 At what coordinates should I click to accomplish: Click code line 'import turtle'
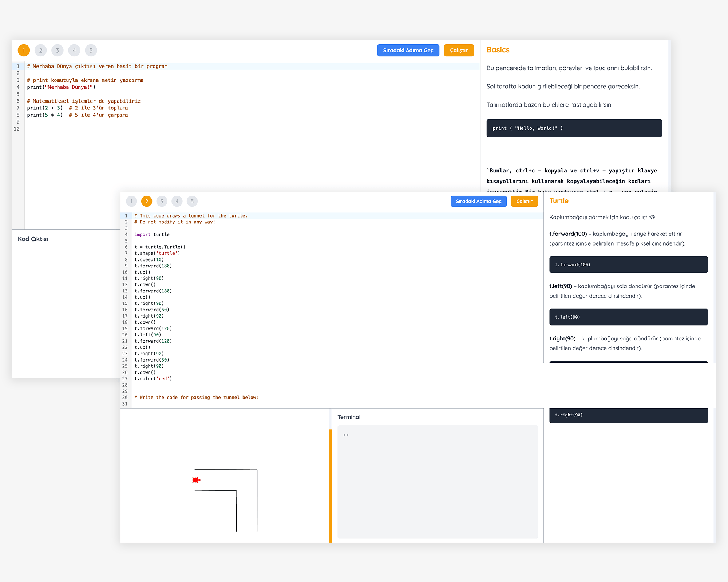click(x=152, y=235)
